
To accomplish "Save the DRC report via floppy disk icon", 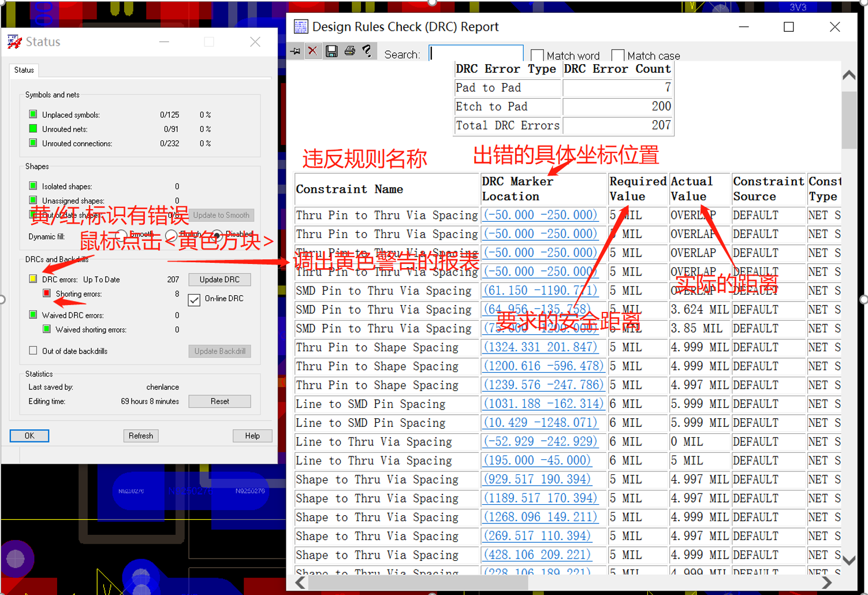I will click(x=331, y=51).
